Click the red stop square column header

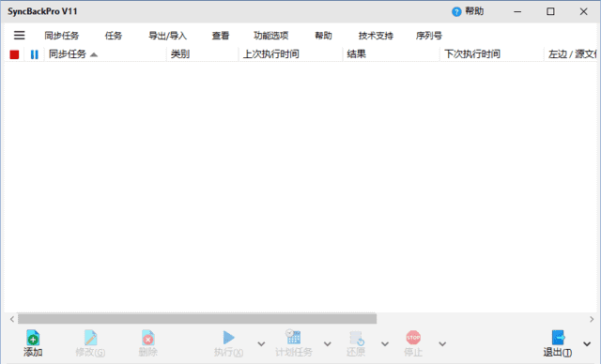tap(15, 54)
